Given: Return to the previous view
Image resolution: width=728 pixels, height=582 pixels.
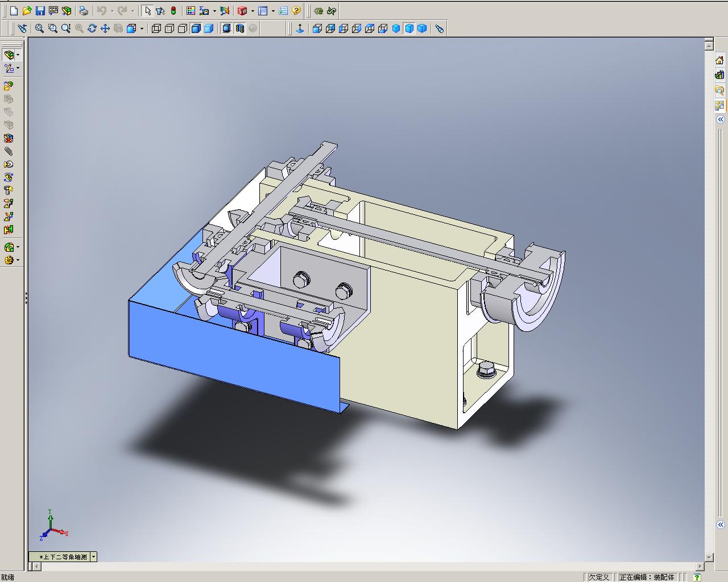Looking at the screenshot, I should 22,28.
